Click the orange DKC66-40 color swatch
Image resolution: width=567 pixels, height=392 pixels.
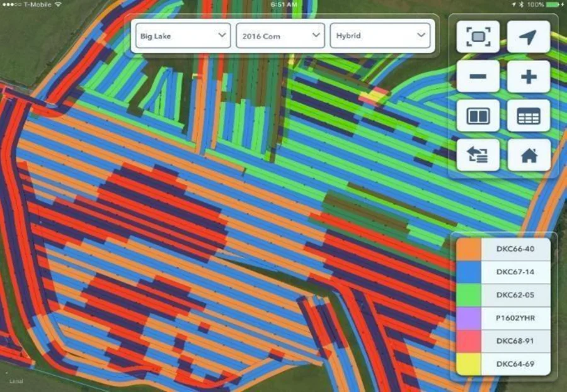point(468,249)
